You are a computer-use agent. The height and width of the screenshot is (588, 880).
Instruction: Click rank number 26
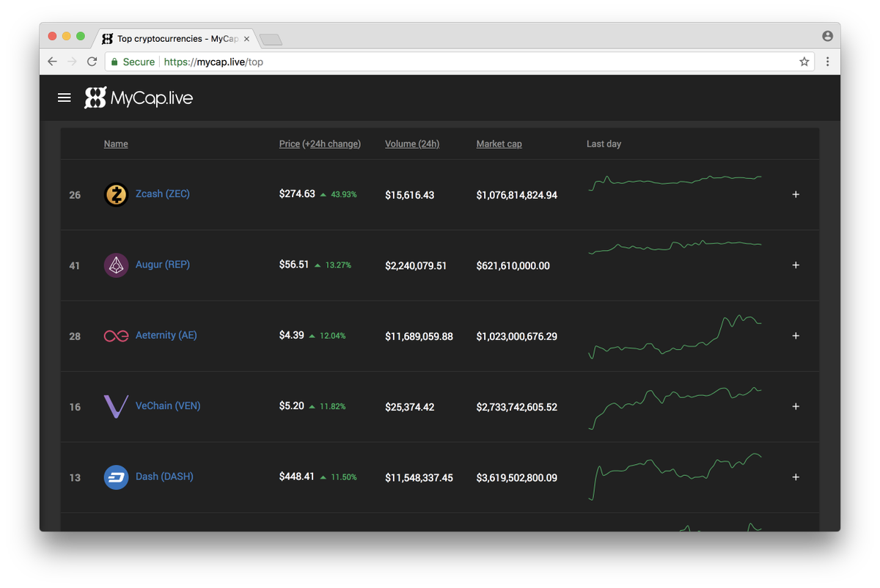pyautogui.click(x=75, y=195)
